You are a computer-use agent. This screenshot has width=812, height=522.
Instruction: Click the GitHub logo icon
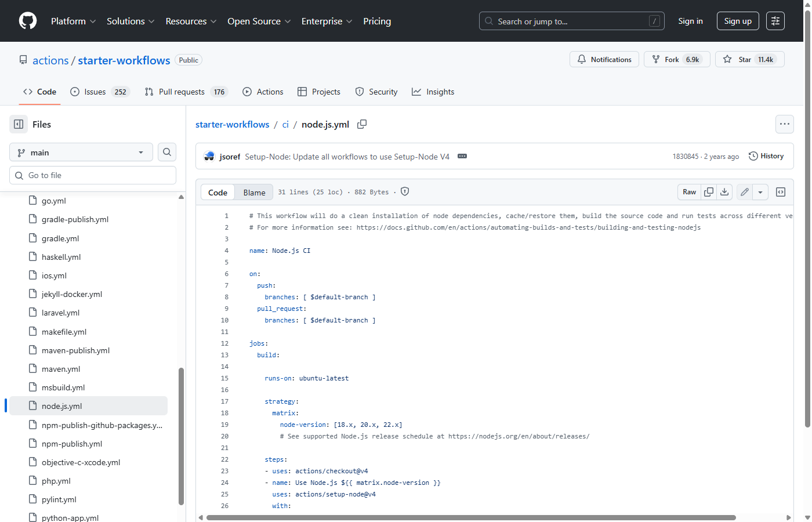27,21
